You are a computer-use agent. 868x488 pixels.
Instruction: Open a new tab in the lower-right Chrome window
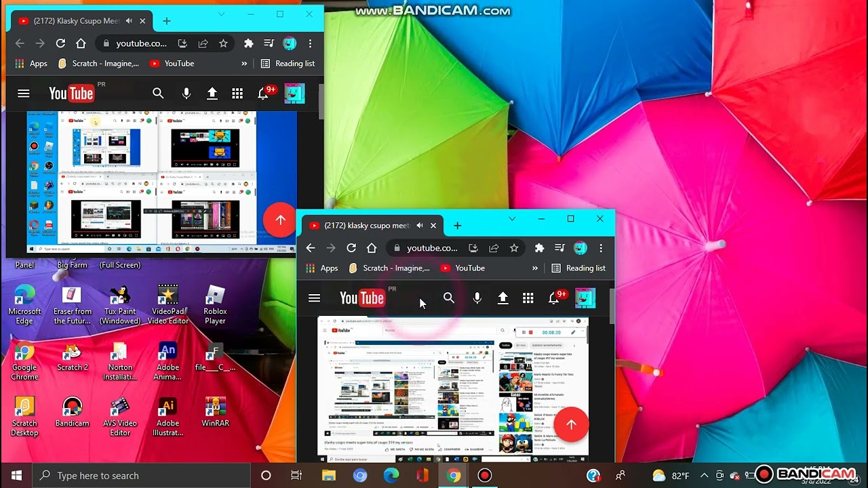[457, 226]
